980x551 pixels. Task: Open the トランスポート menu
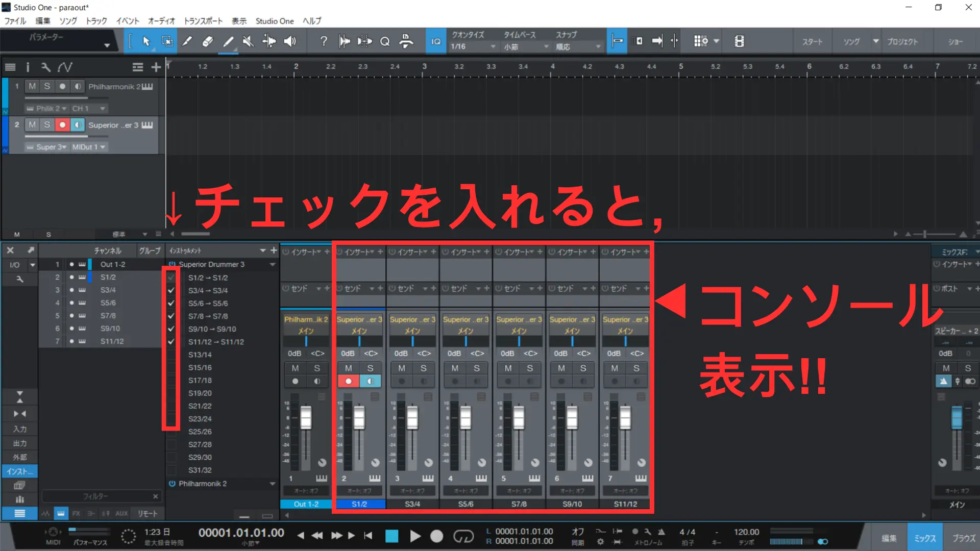tap(203, 21)
